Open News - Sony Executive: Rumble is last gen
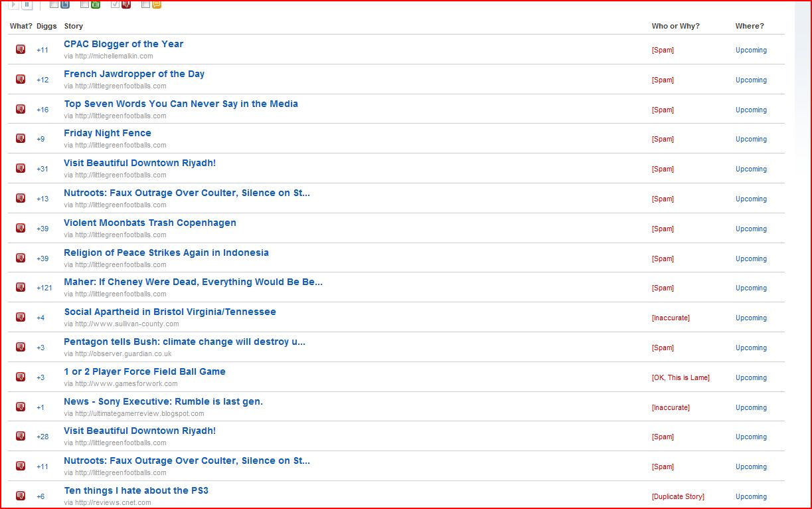This screenshot has height=509, width=812. point(163,401)
